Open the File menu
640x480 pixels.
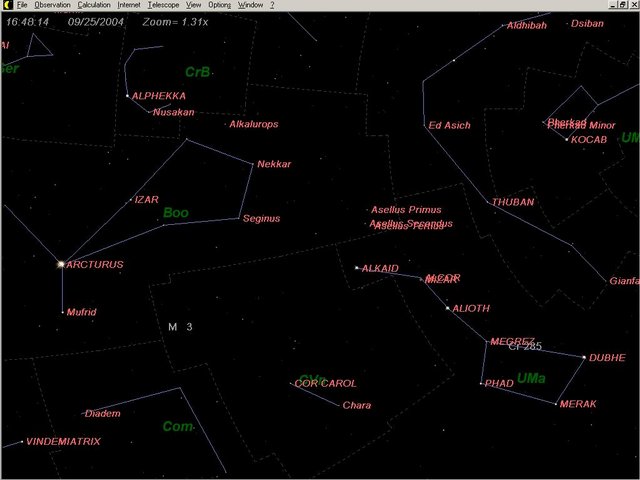click(x=22, y=5)
